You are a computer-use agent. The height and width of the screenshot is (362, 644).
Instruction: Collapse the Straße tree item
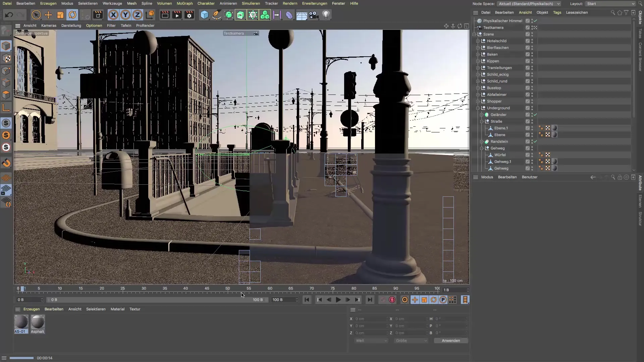(x=482, y=121)
